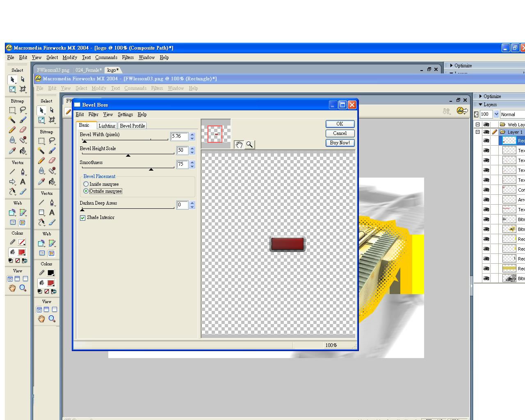Expand Optimize panel above the Layers panel
Screen dimensions: 525x420
click(x=480, y=96)
